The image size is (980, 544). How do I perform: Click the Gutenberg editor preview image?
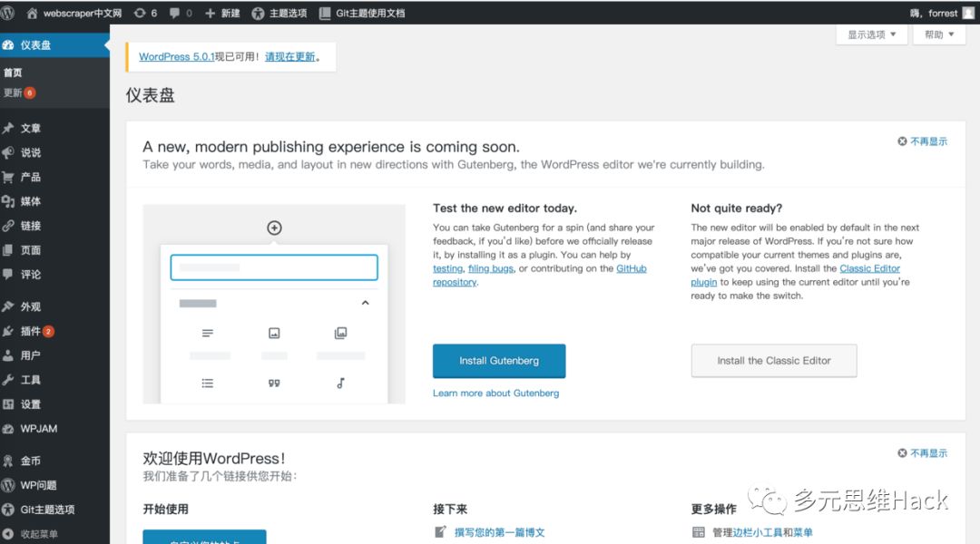[x=274, y=304]
